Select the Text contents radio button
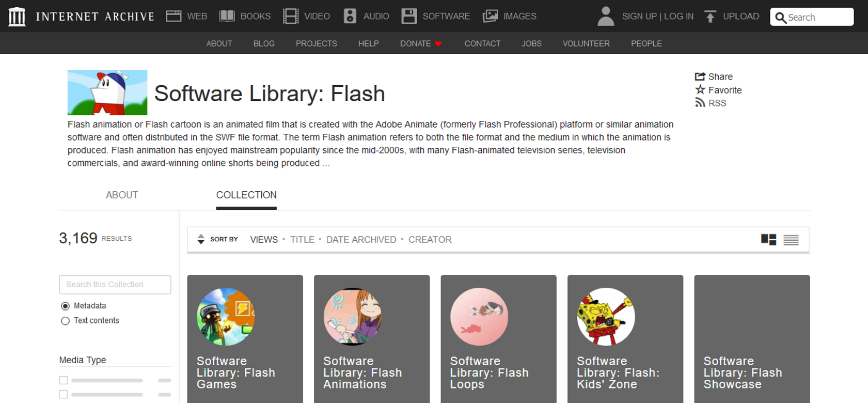The image size is (868, 403). click(x=65, y=321)
